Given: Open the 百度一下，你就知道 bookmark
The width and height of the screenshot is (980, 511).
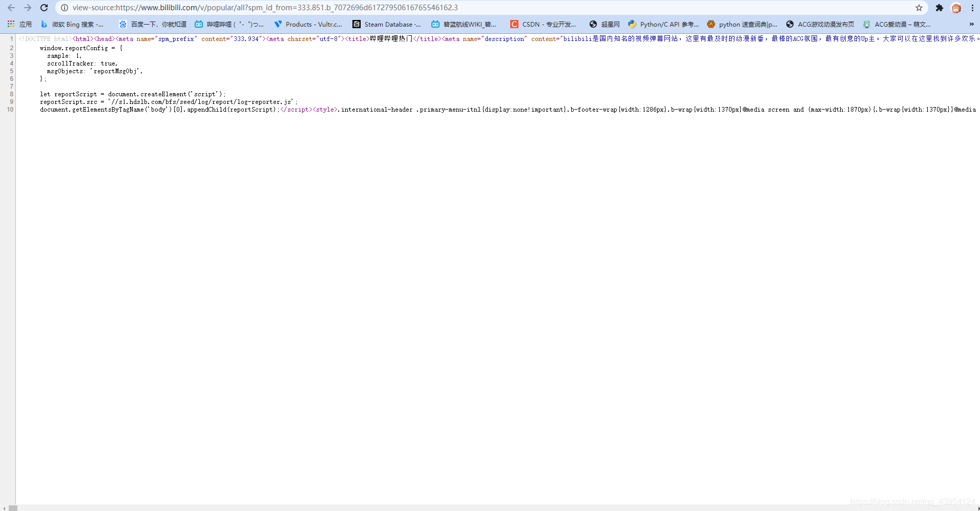Looking at the screenshot, I should pos(153,24).
